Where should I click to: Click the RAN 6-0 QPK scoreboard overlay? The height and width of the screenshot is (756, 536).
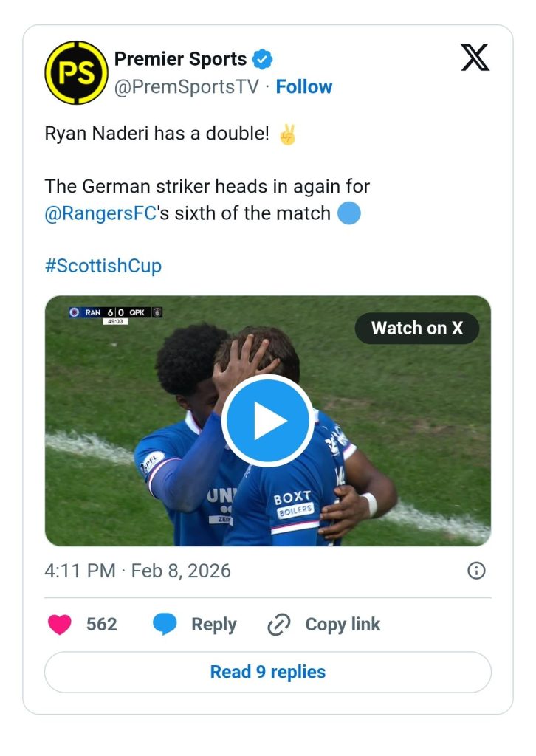coord(116,313)
